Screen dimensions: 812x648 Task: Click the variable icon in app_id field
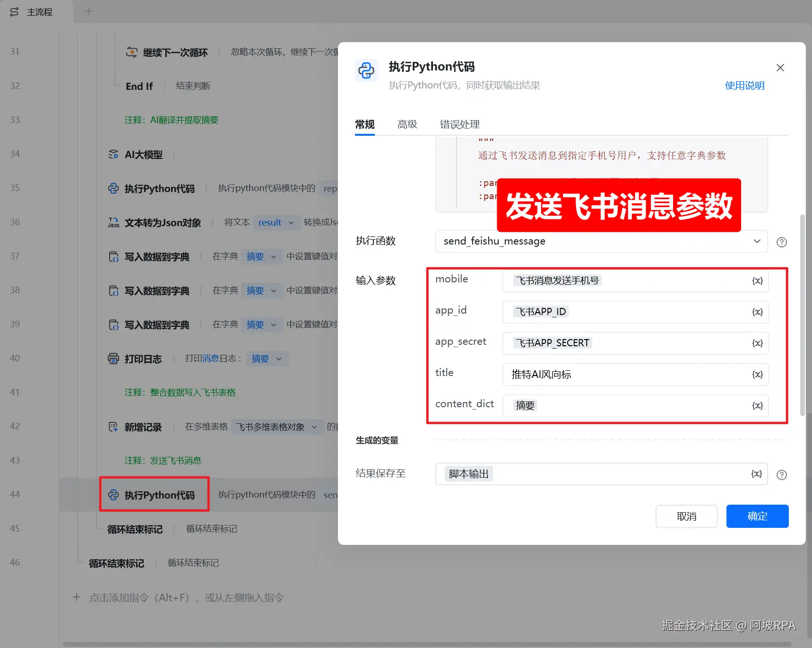pos(757,312)
